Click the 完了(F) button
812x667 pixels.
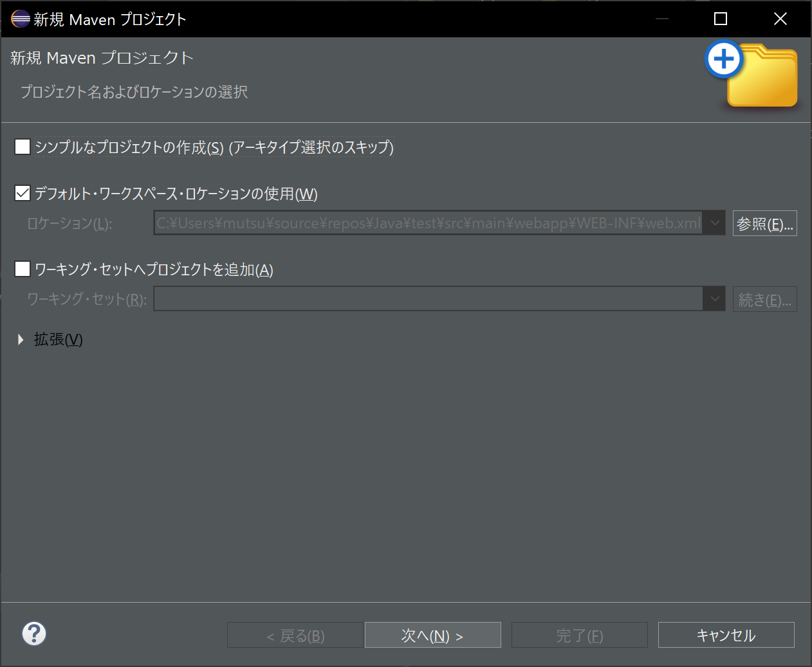[x=580, y=635]
